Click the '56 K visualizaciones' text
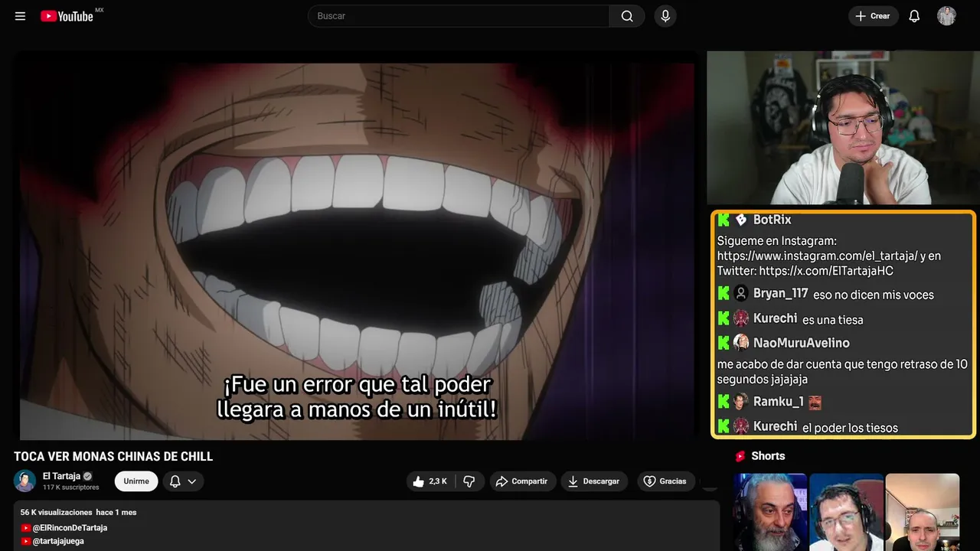 click(56, 512)
